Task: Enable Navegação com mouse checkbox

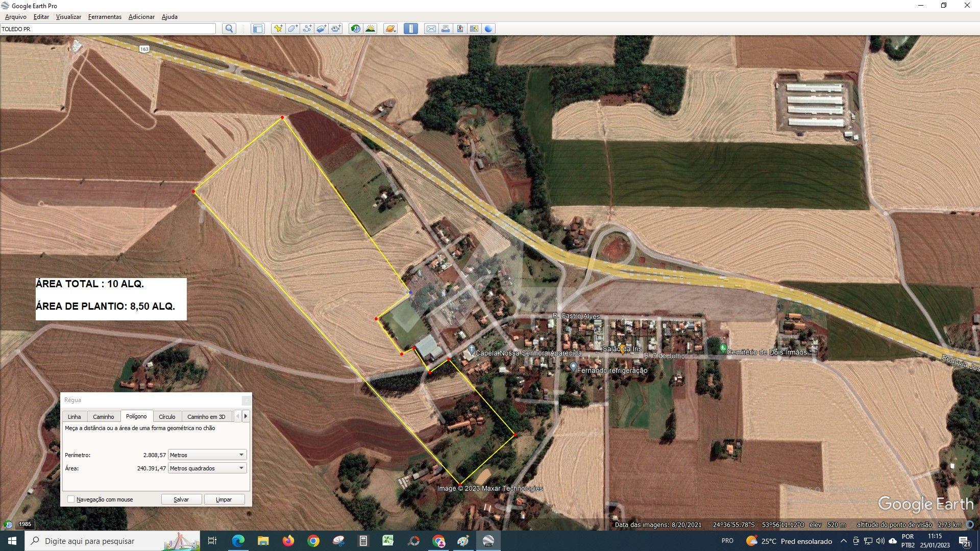Action: pyautogui.click(x=71, y=499)
